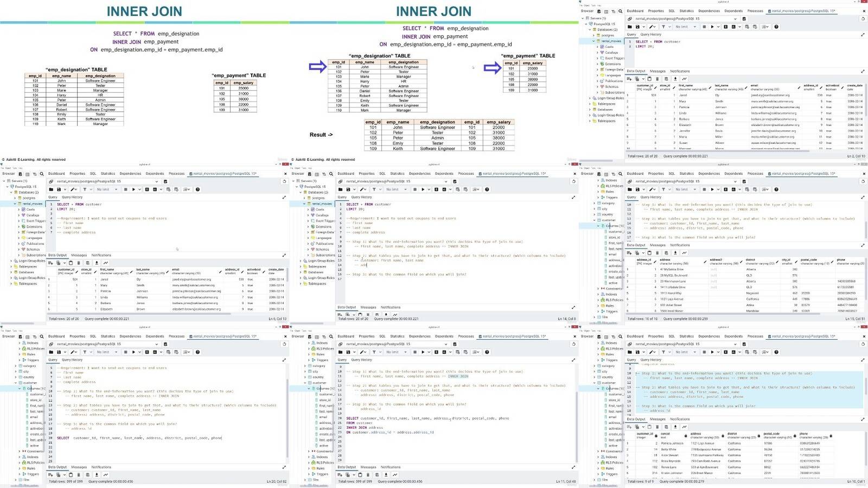The image size is (868, 488).
Task: Click filter icon in two-line query window
Action: (663, 27)
